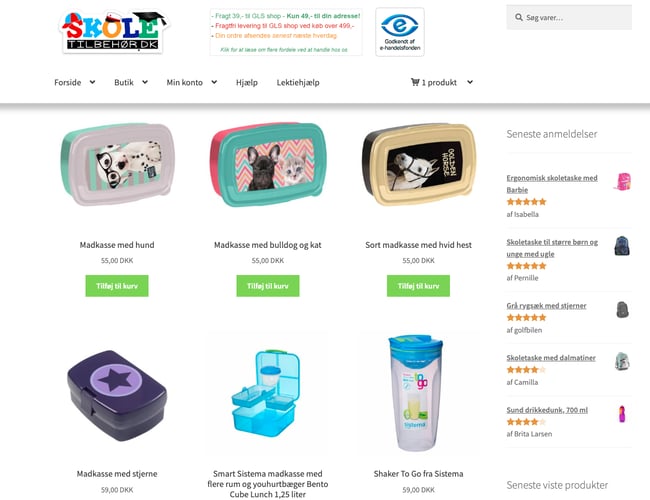Expand the cart dropdown arrow
Viewport: 650px width, 500px height.
tap(470, 82)
